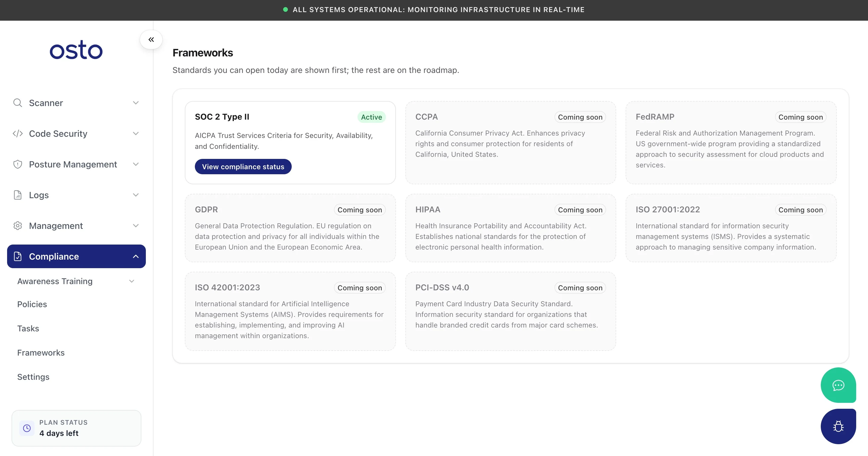
Task: Open the Management menu item
Action: tap(76, 225)
